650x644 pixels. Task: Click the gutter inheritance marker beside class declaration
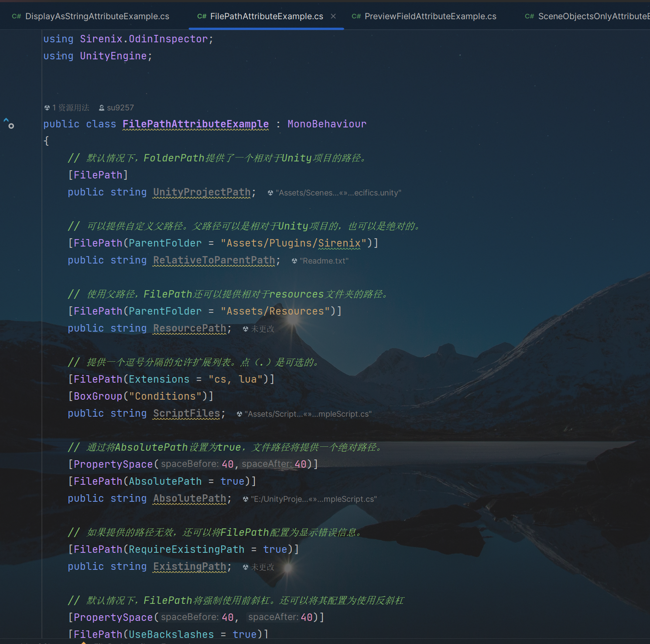(x=9, y=123)
